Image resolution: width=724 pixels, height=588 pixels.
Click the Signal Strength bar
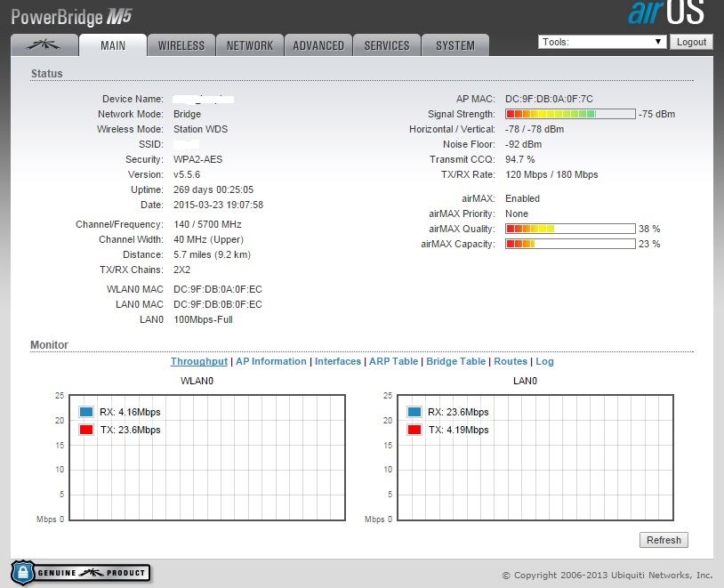[570, 114]
